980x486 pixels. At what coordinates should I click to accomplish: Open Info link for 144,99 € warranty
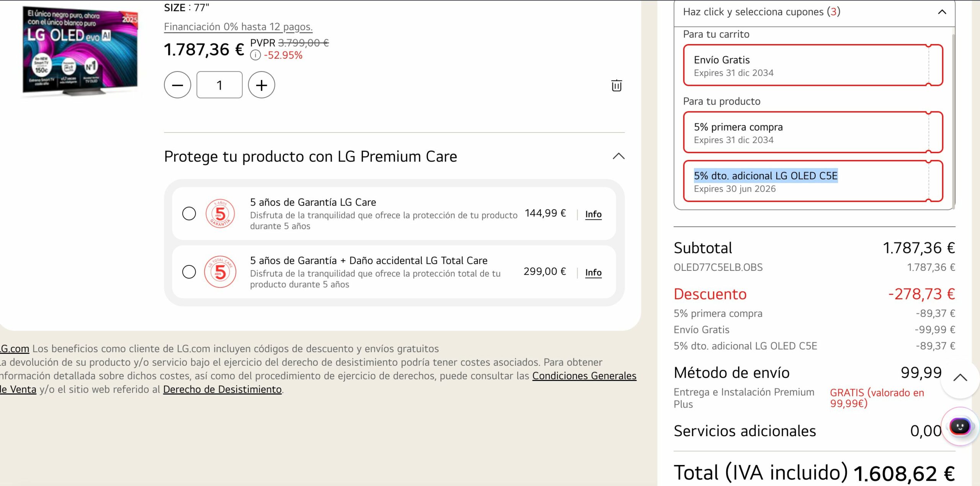[593, 214]
